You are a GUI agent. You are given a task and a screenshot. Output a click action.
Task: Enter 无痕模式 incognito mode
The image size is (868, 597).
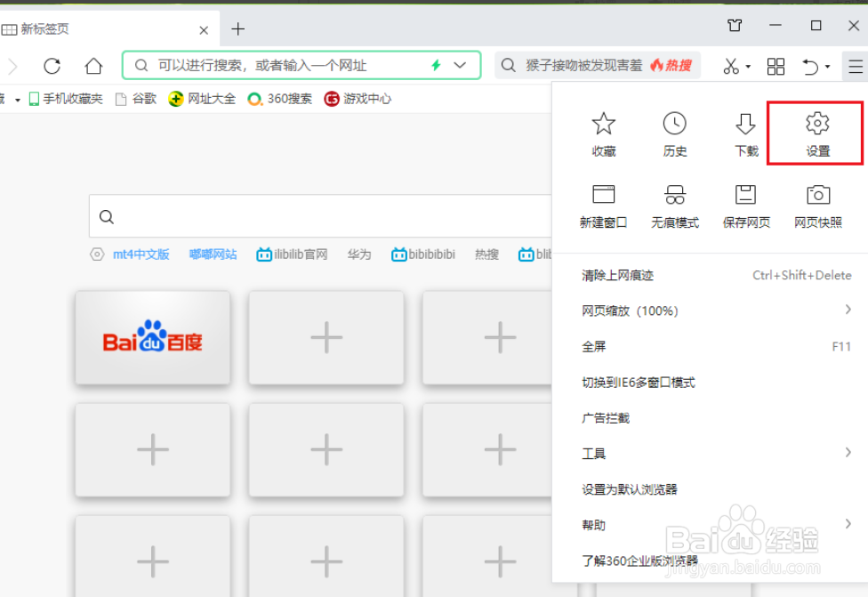pos(674,205)
